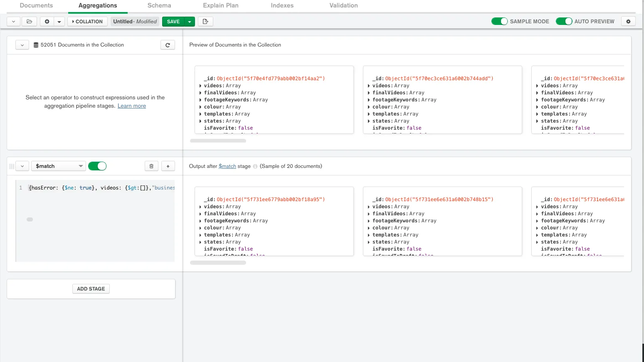
Task: Open aggregation settings gear
Action: [x=628, y=22]
